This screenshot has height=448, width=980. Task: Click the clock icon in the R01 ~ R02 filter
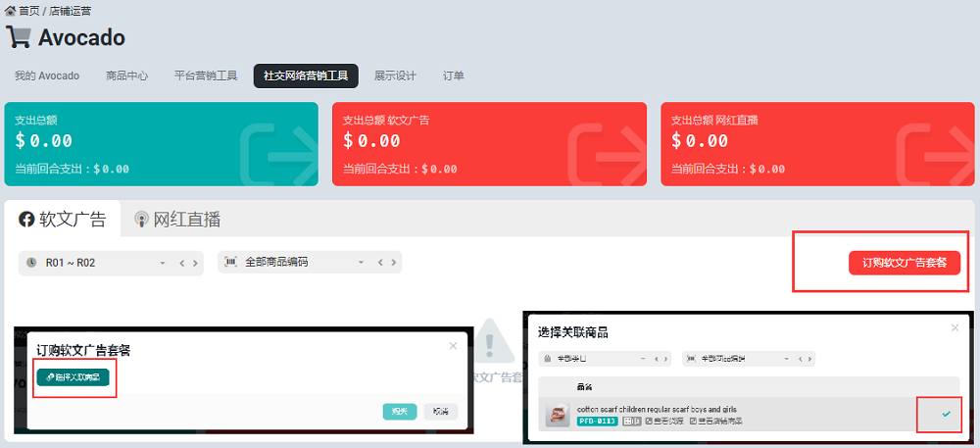pyautogui.click(x=31, y=263)
